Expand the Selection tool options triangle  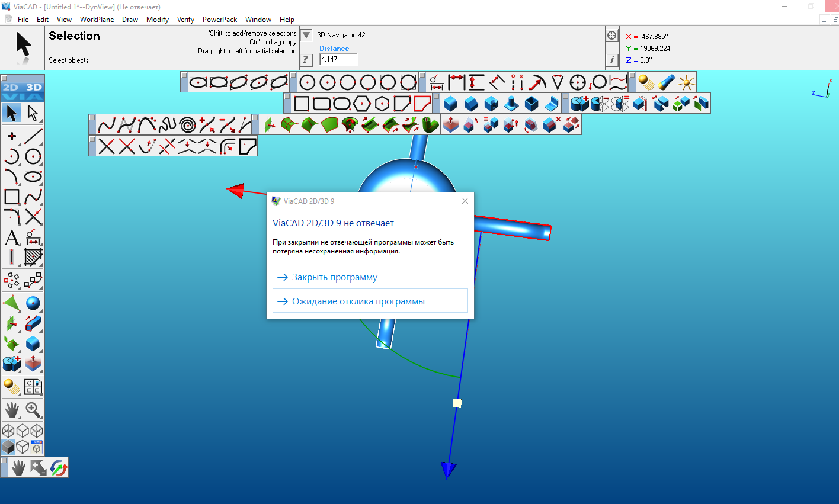pos(306,36)
